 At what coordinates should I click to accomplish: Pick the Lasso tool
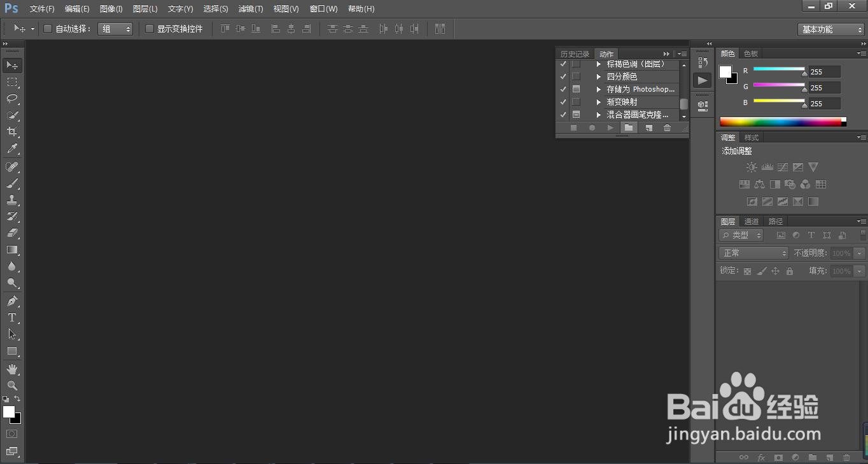coord(12,99)
